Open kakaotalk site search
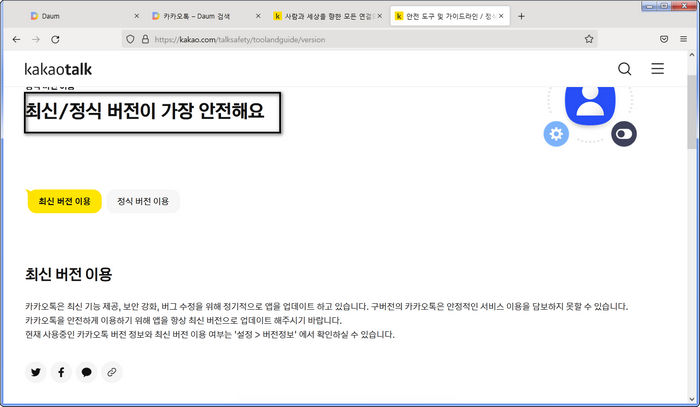The width and height of the screenshot is (700, 407). point(625,69)
